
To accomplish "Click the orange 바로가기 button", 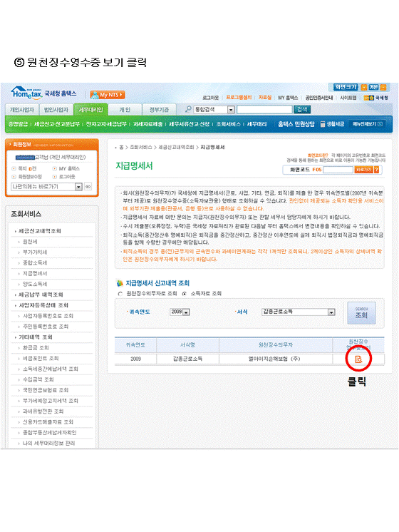I will point(363,169).
